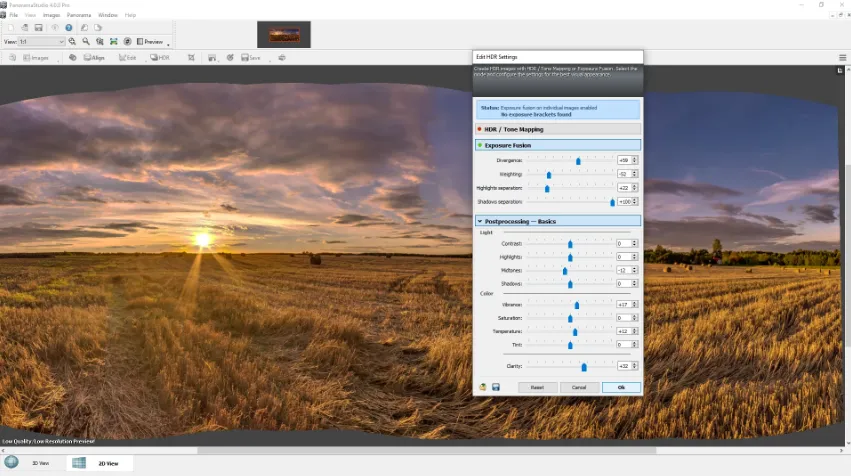Click the Divergence value field
The image size is (851, 476).
[624, 160]
